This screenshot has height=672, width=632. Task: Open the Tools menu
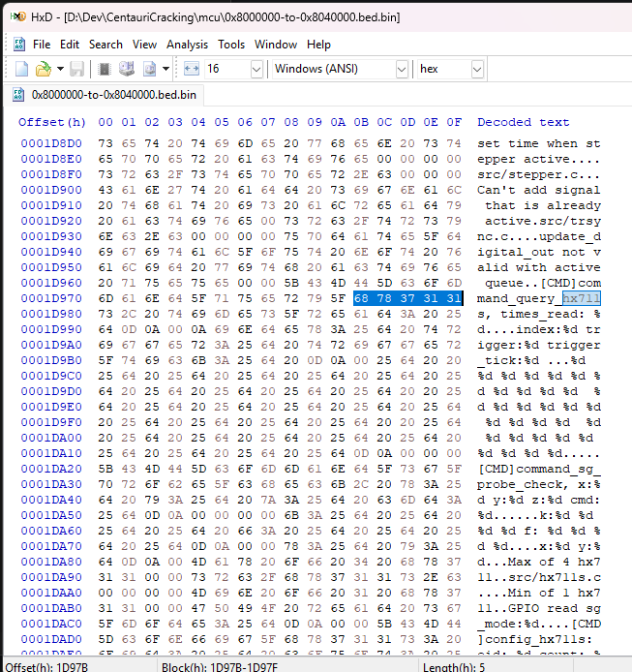coord(231,45)
